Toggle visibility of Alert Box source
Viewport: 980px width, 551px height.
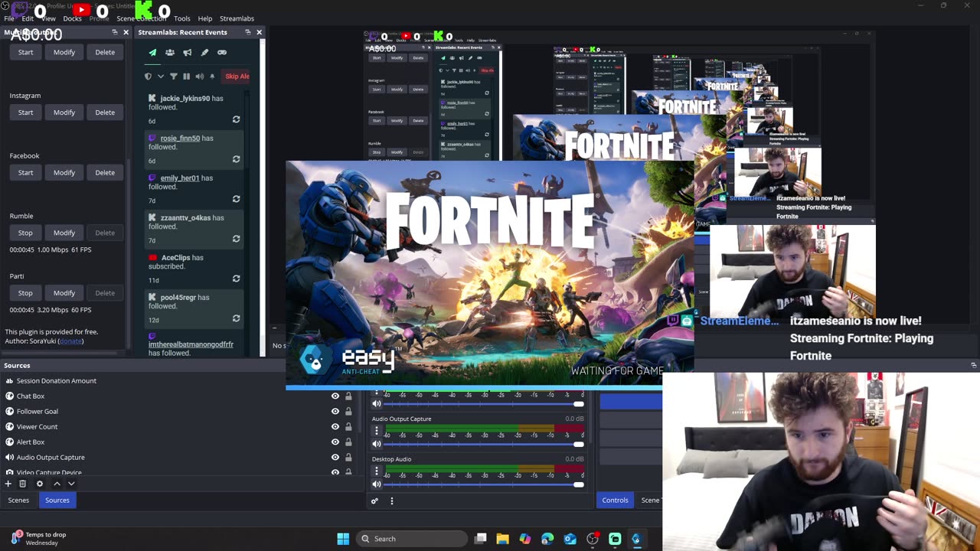335,442
